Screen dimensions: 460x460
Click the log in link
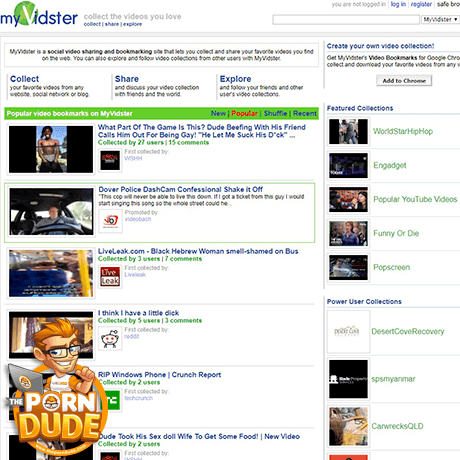(x=398, y=4)
